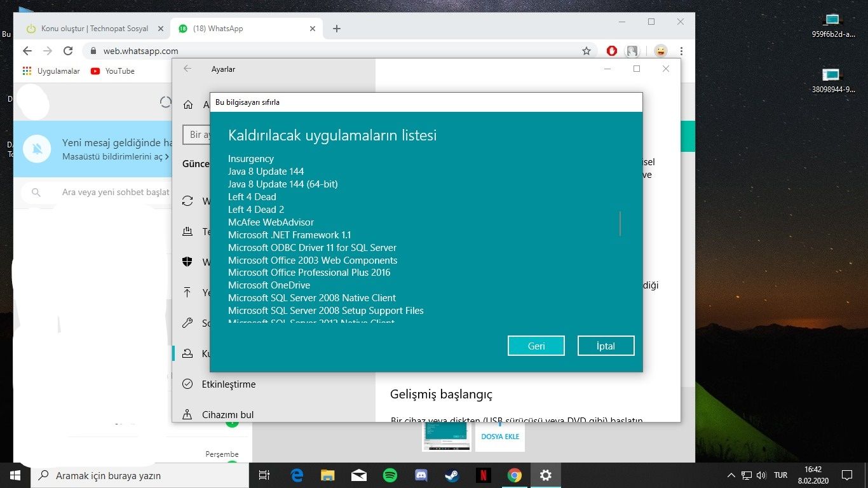Click the Windows taskbar search box
868x488 pixels.
[141, 475]
